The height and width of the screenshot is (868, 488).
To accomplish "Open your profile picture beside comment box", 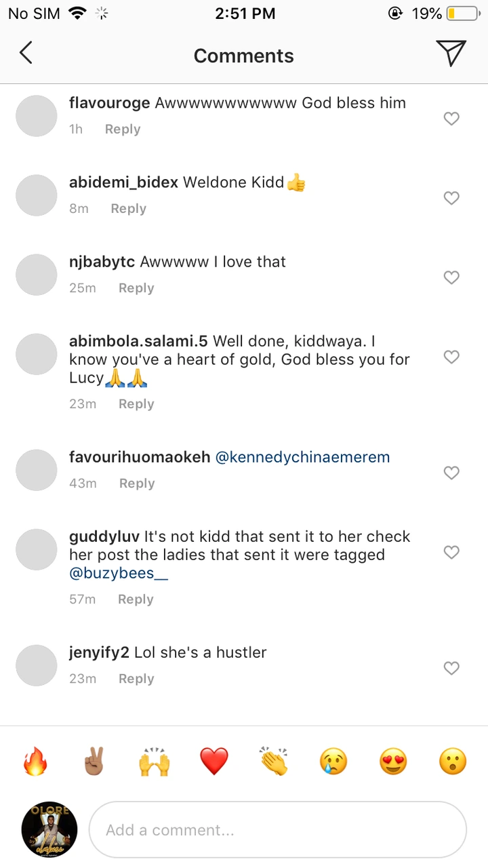I will (x=49, y=830).
